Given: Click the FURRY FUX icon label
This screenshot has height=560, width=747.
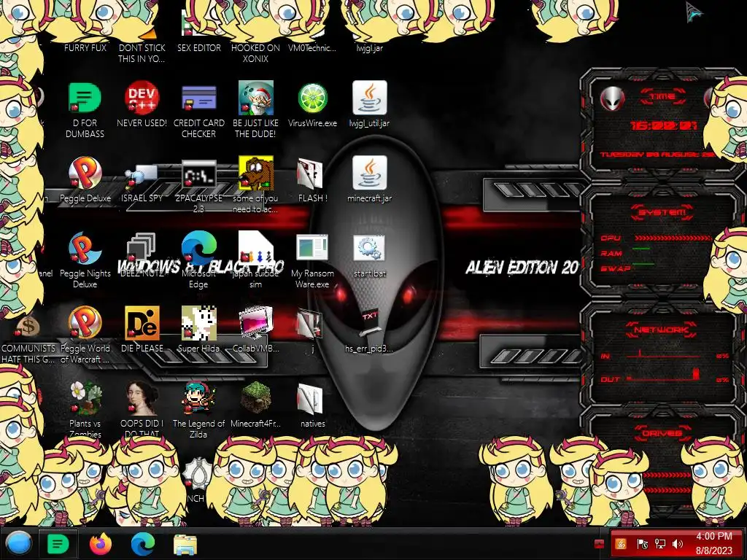Looking at the screenshot, I should click(x=85, y=47).
